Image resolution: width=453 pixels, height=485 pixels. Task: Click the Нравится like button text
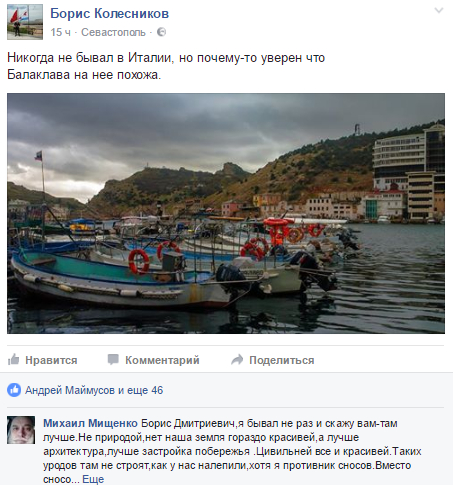point(51,360)
